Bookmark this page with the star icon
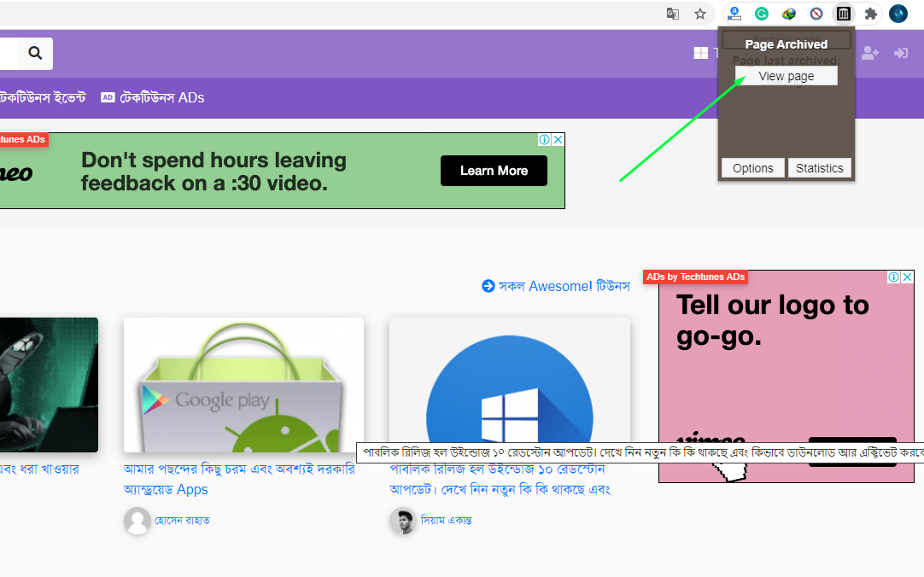The width and height of the screenshot is (924, 577). pyautogui.click(x=699, y=14)
